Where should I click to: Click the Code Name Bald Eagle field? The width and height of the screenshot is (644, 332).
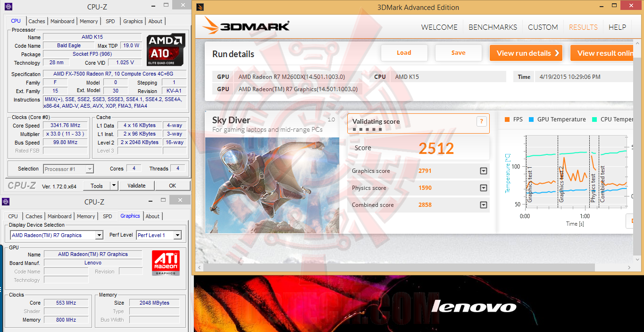point(69,46)
